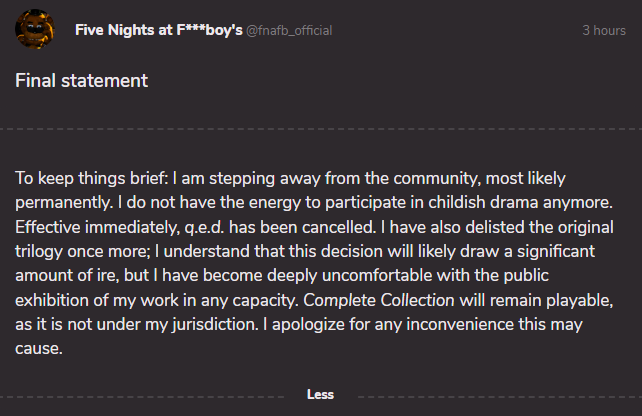This screenshot has height=416, width=642.
Task: Click the dashed line left of Less
Action: [x=142, y=397]
